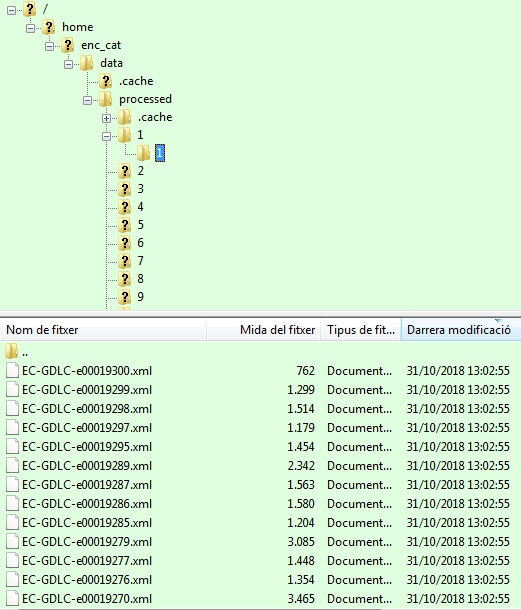
Task: Click the question-mark folder icon for home
Action: 49,27
